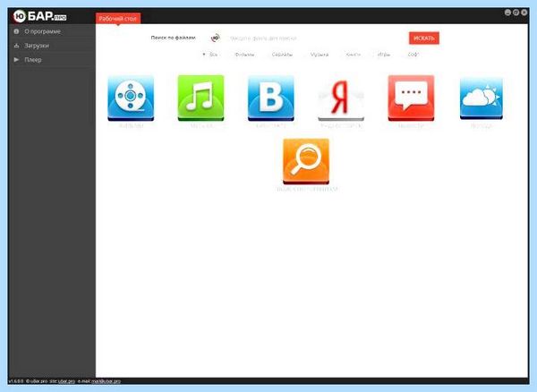Image resolution: width=537 pixels, height=392 pixels.
Task: Open the Yandex 'Я' tile
Action: point(341,98)
